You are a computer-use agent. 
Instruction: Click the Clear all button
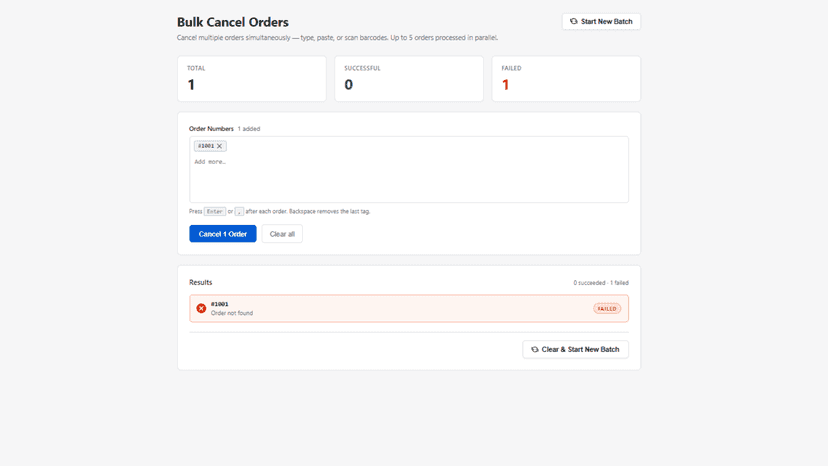[282, 234]
